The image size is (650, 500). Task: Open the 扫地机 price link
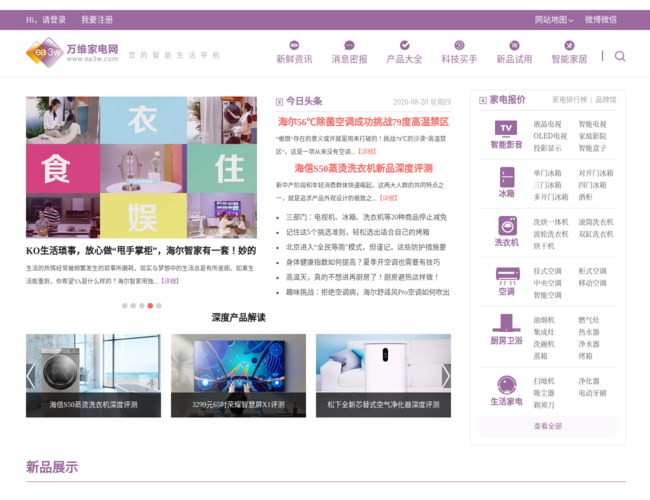[543, 381]
